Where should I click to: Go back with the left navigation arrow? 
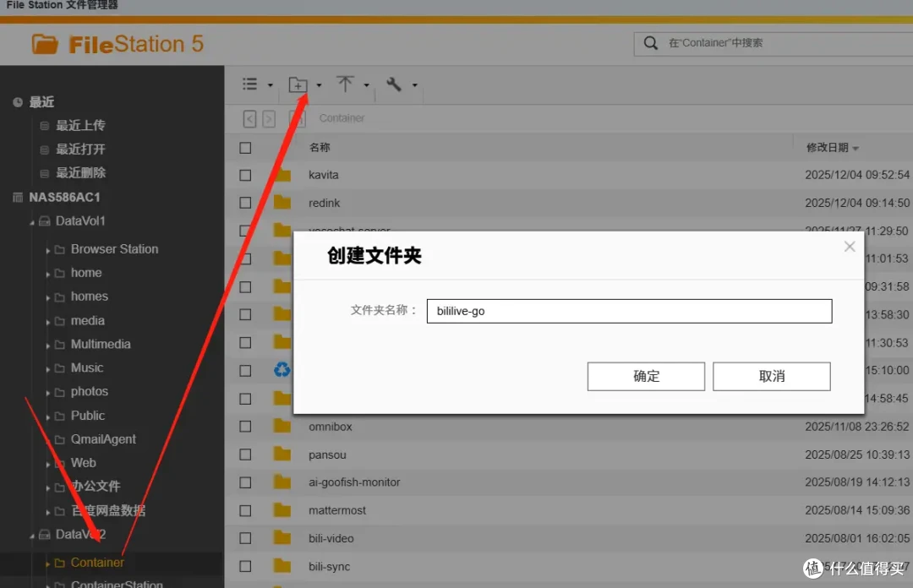click(249, 119)
